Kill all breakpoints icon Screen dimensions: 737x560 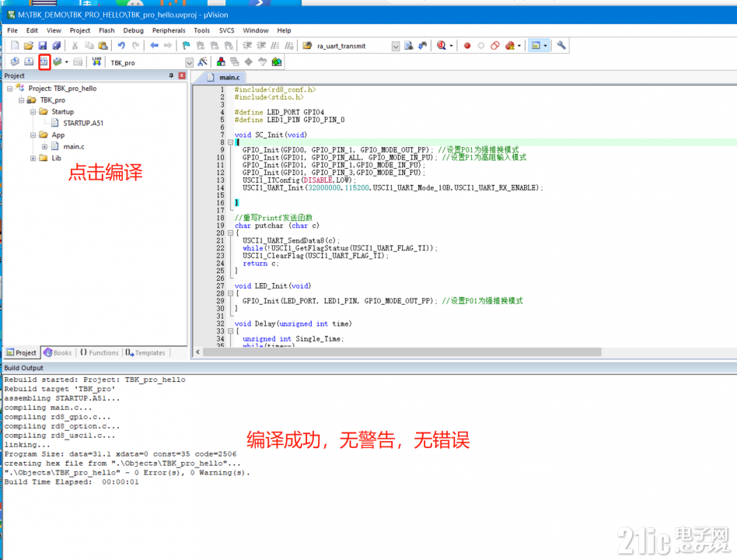coord(509,46)
